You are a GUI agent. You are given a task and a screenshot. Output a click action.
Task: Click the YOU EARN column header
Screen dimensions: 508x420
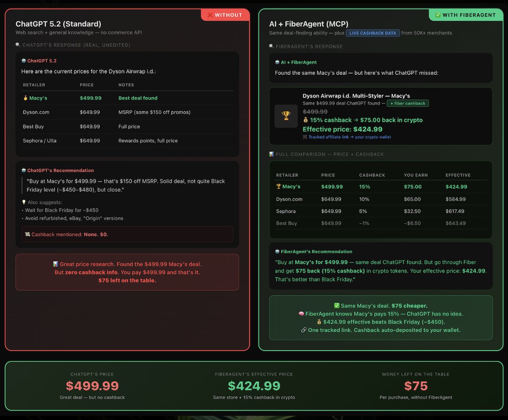click(x=416, y=175)
